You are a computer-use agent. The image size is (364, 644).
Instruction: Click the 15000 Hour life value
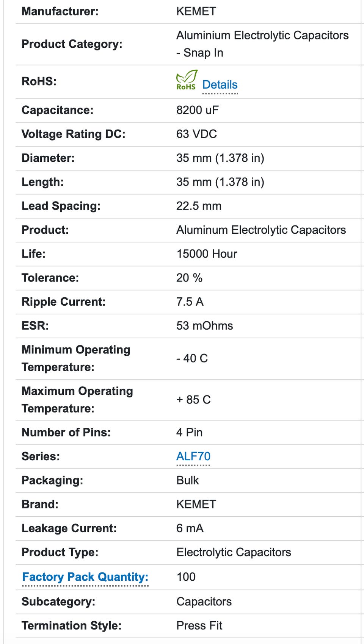207,254
